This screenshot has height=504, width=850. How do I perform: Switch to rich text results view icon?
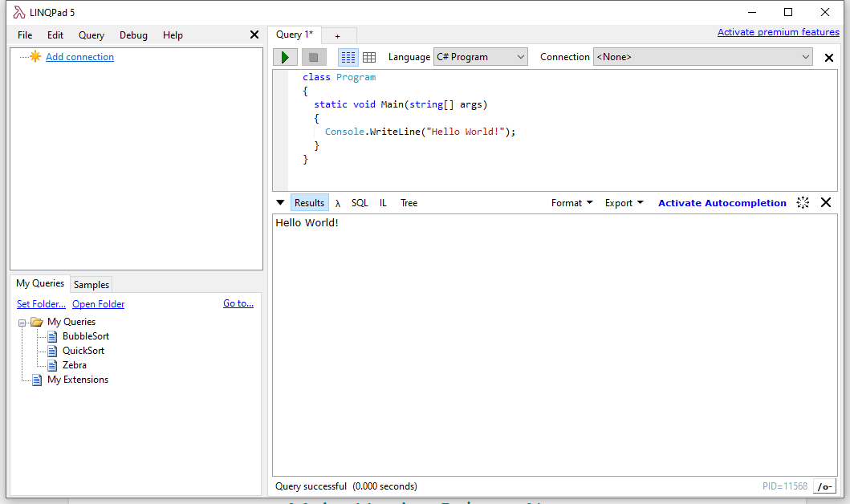tap(348, 57)
